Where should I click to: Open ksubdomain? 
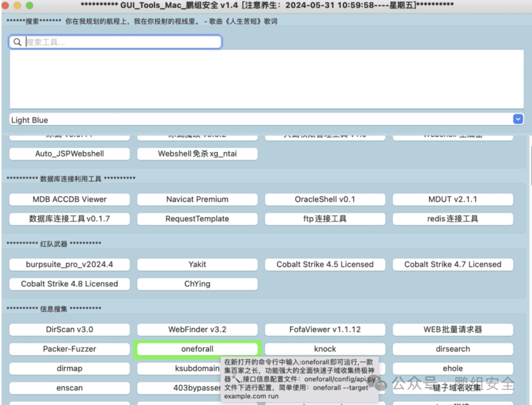pyautogui.click(x=179, y=369)
